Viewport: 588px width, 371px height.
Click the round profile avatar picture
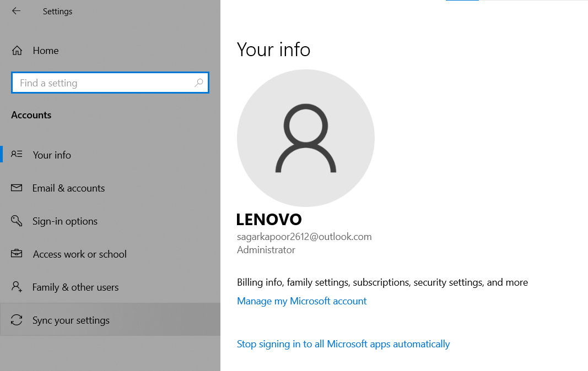[306, 138]
